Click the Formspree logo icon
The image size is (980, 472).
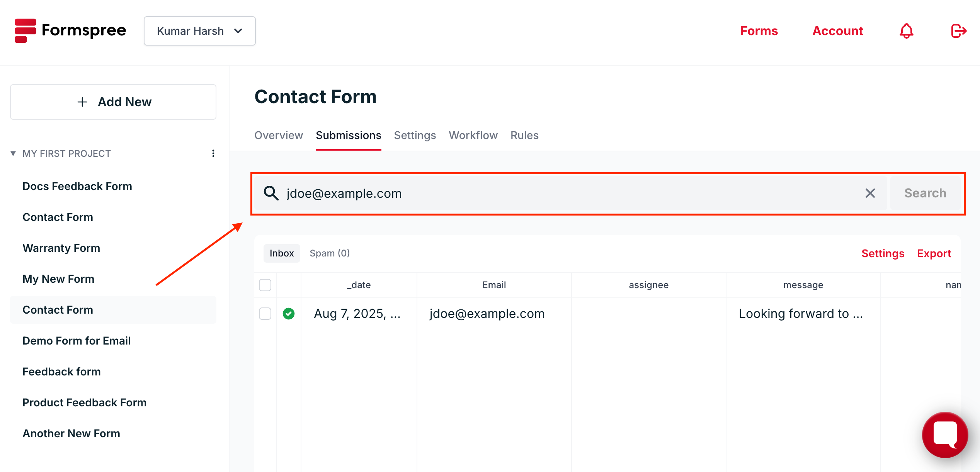[26, 31]
